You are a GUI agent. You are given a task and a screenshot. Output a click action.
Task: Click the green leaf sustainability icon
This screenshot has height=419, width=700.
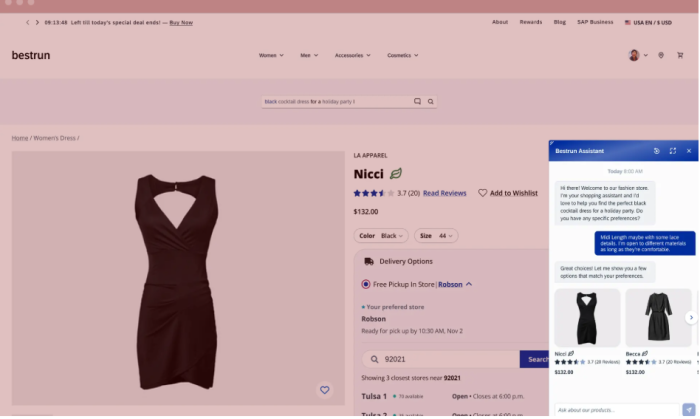pyautogui.click(x=396, y=173)
